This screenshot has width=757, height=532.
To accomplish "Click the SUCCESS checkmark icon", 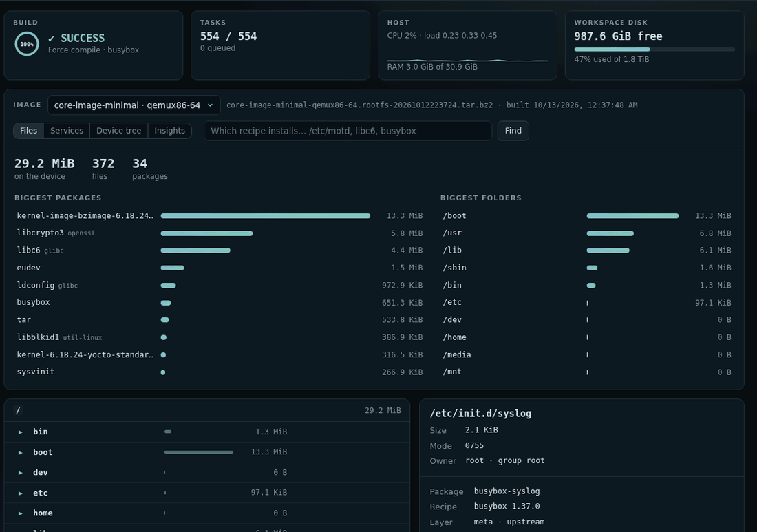I will click(x=51, y=38).
